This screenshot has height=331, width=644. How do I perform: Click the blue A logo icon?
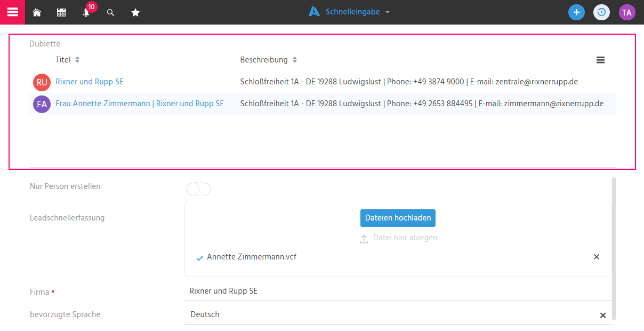click(315, 12)
